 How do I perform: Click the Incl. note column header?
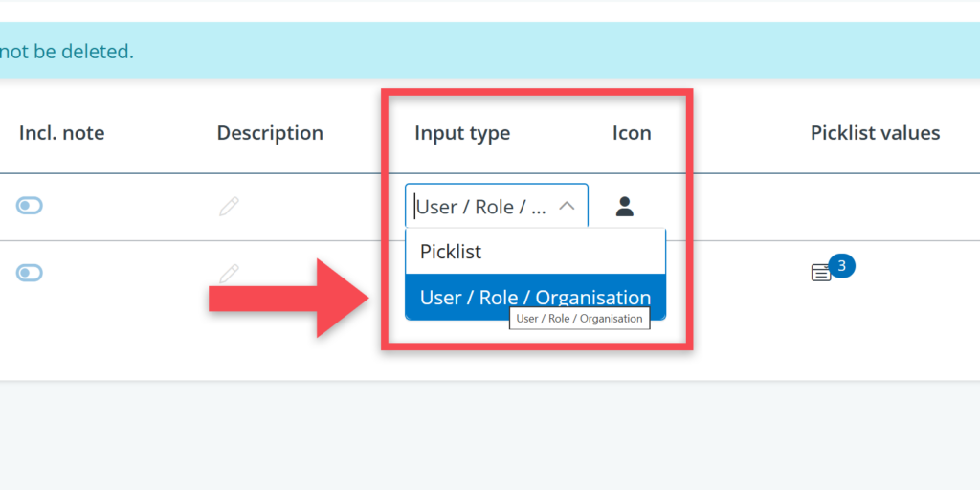coord(61,133)
